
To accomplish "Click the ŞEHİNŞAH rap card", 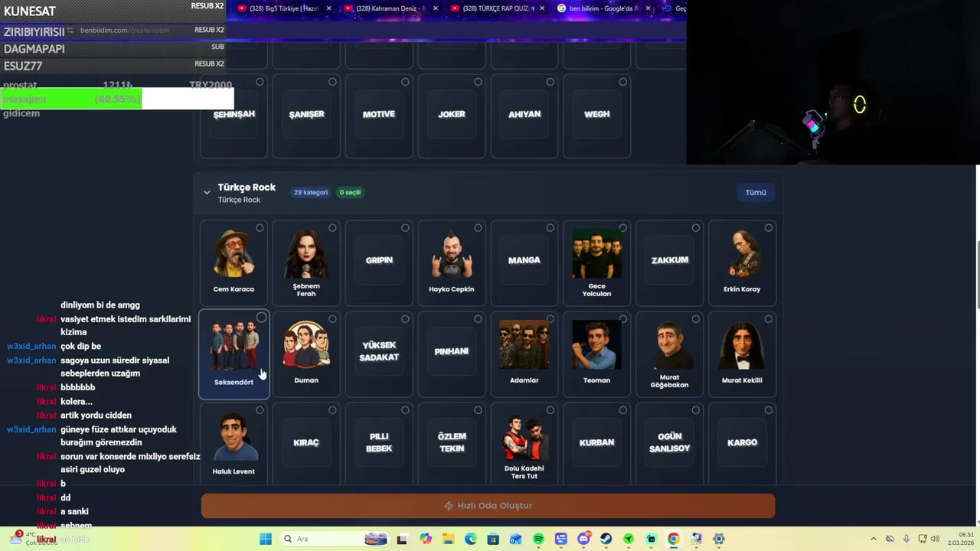I will (x=234, y=115).
